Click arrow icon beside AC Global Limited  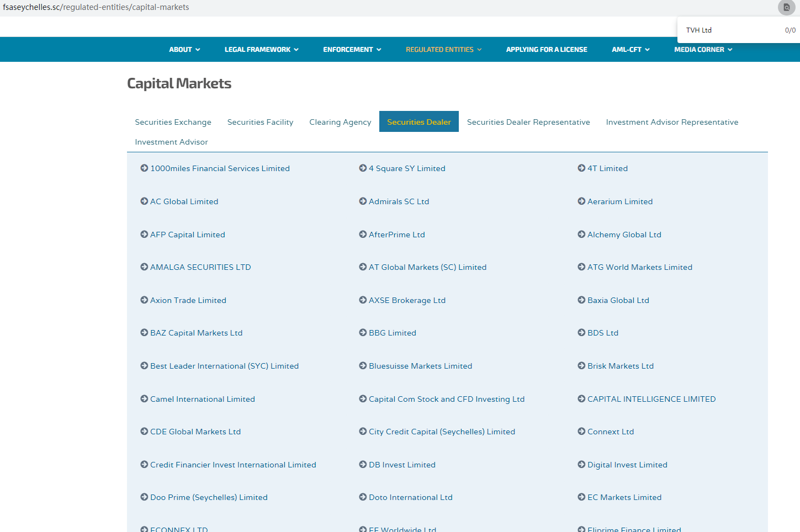(144, 201)
